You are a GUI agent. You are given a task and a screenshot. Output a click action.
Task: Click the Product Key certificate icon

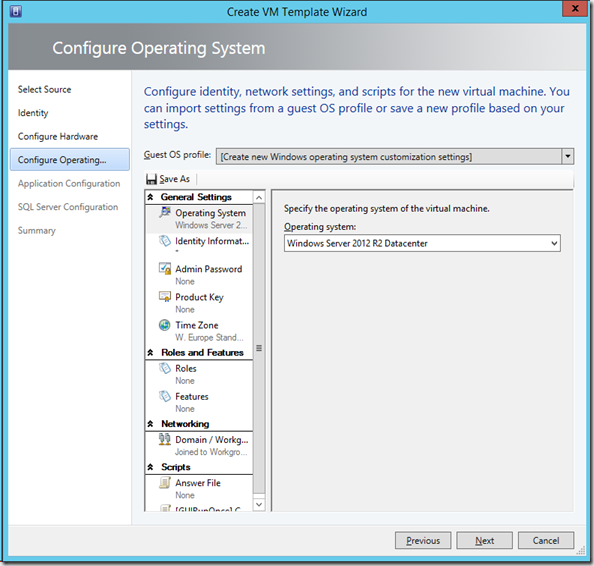(x=165, y=296)
